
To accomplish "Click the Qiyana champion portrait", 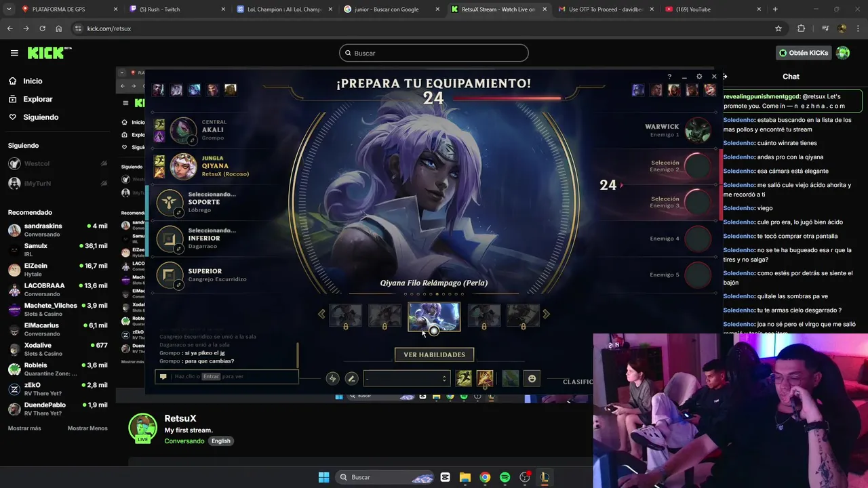I will pos(183,166).
